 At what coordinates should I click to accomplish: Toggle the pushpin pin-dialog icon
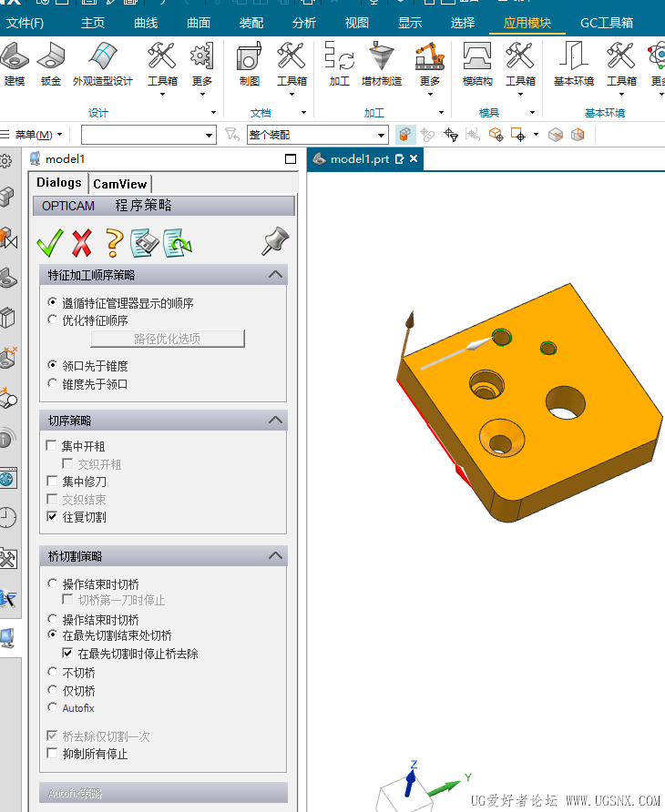pyautogui.click(x=275, y=241)
